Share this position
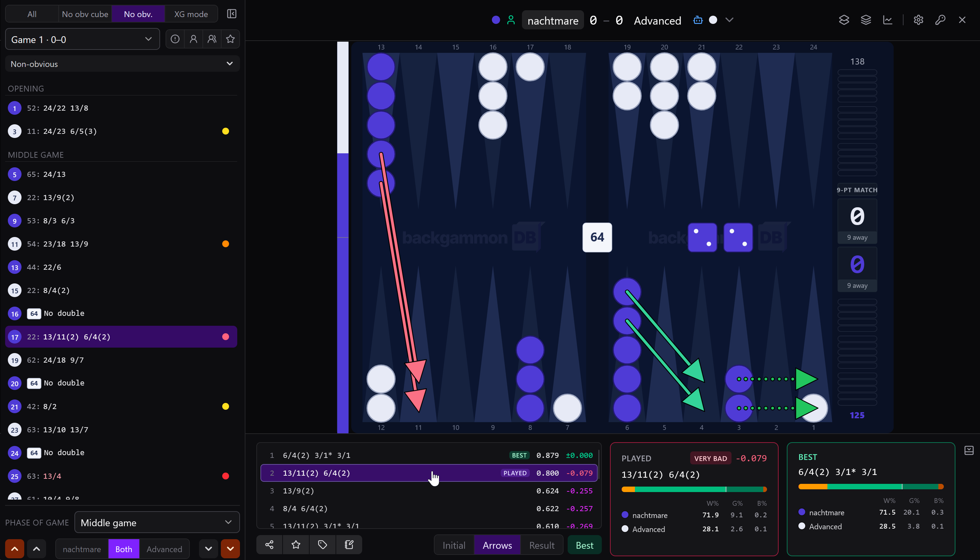The height and width of the screenshot is (560, 980). point(270,545)
